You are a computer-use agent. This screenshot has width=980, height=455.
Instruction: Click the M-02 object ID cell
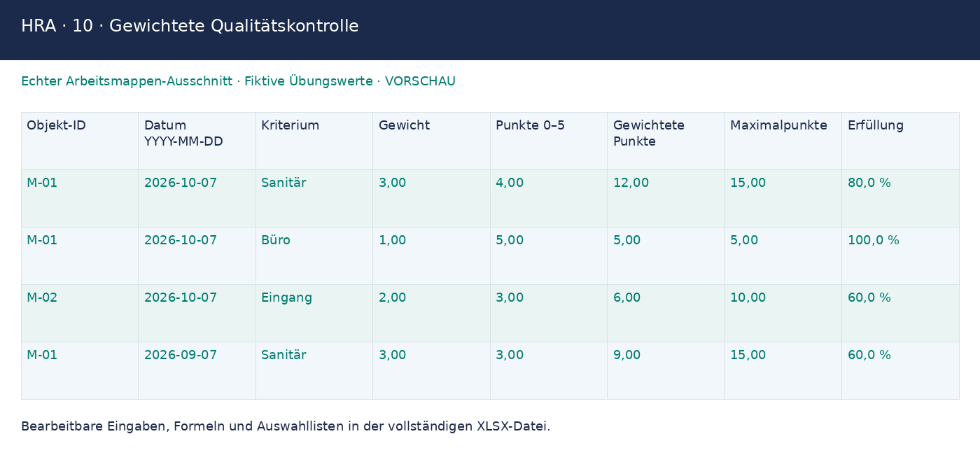click(80, 313)
